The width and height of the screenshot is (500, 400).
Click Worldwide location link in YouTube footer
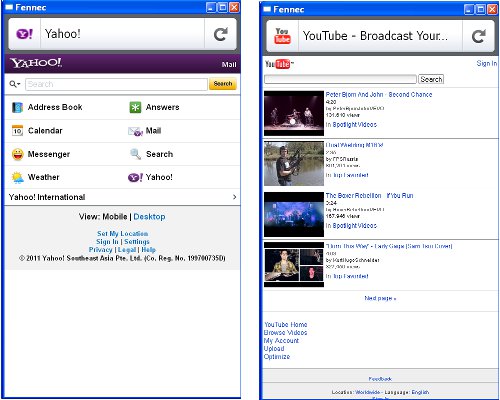[367, 392]
